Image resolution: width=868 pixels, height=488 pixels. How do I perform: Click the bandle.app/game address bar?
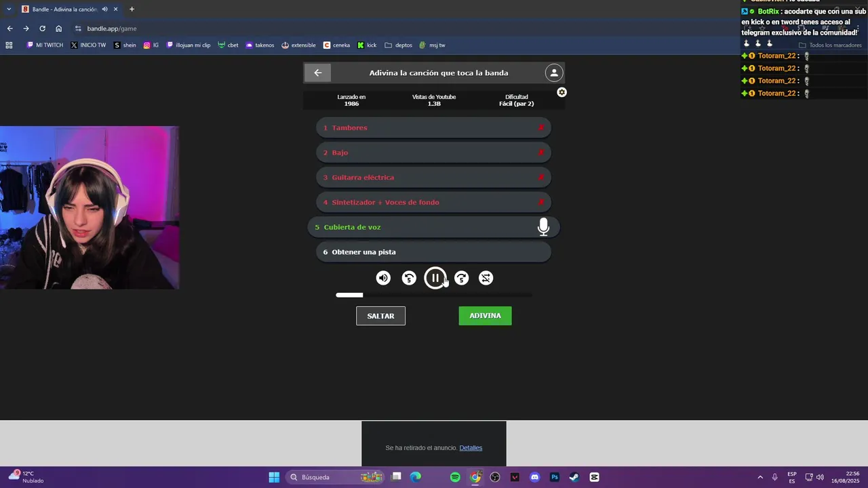(112, 28)
